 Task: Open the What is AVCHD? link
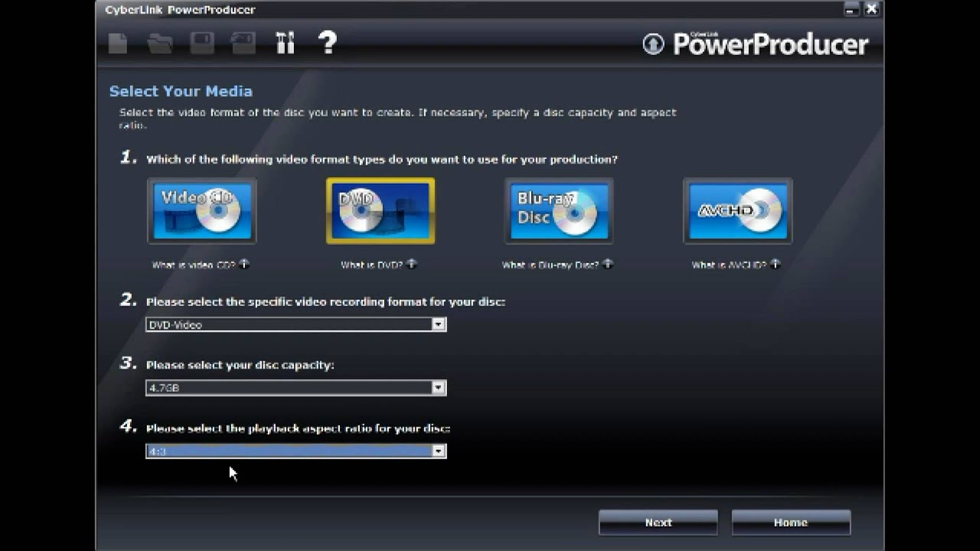(730, 265)
